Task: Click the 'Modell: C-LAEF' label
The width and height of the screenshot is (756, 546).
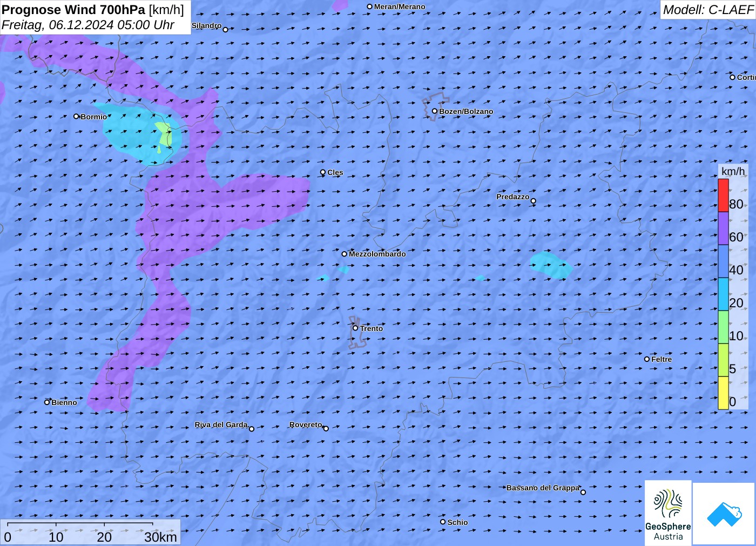Action: coord(708,10)
